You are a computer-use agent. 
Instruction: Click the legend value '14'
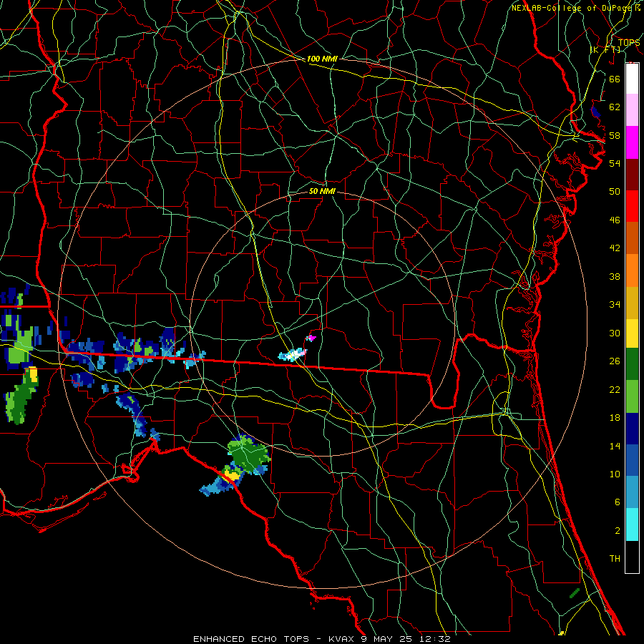[x=615, y=446]
